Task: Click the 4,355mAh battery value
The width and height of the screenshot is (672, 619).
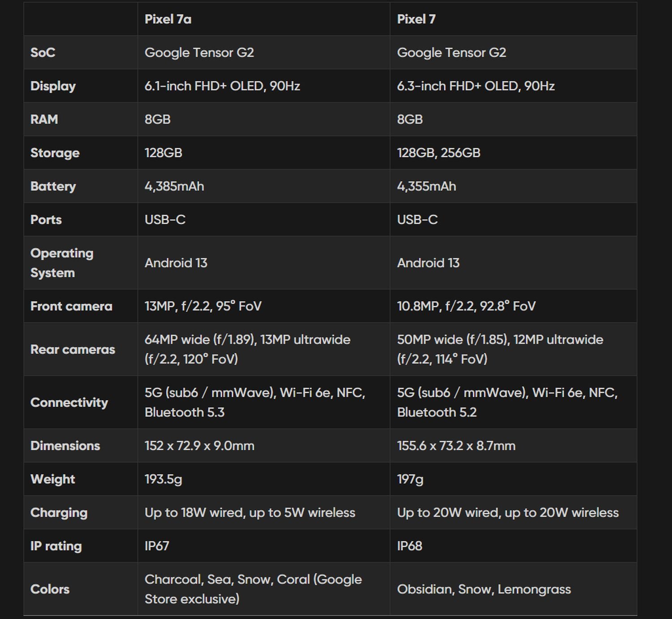Action: tap(426, 186)
